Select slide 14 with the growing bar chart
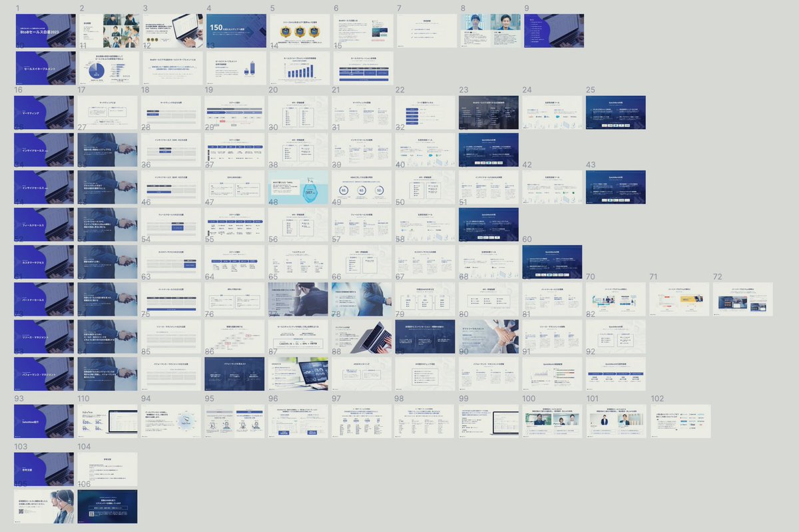This screenshot has height=532, width=799. click(299, 68)
